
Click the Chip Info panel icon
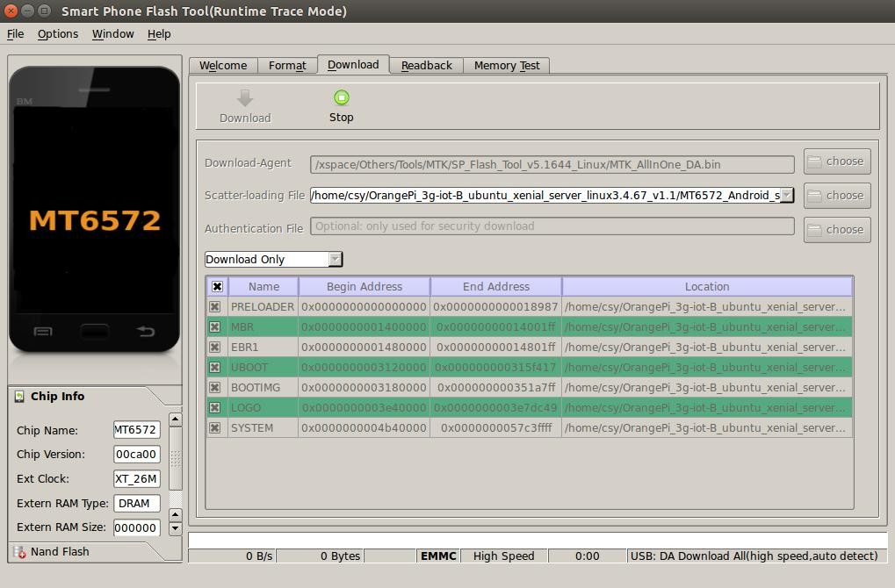point(19,397)
